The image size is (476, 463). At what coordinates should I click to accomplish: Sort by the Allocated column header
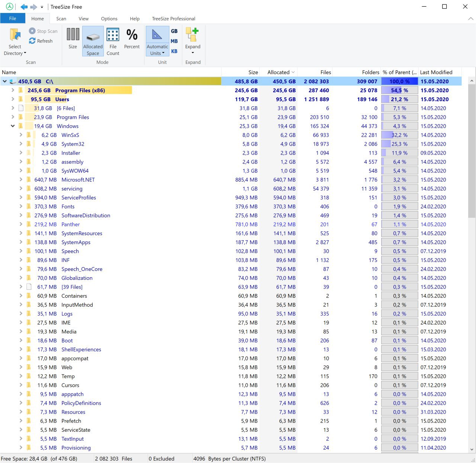tap(278, 72)
